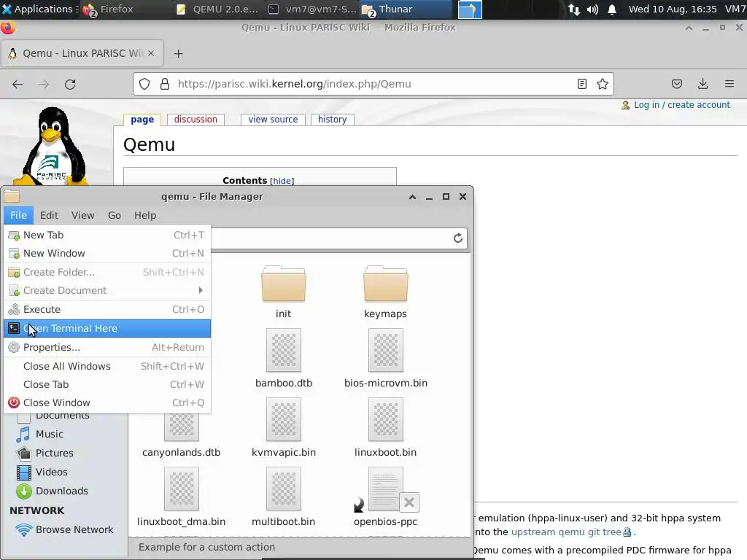
Task: Click the volume speaker icon in panel
Action: click(592, 9)
